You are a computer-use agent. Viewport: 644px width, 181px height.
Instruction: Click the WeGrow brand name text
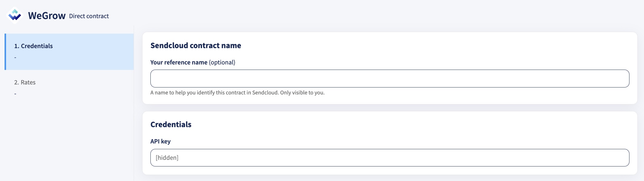point(47,16)
